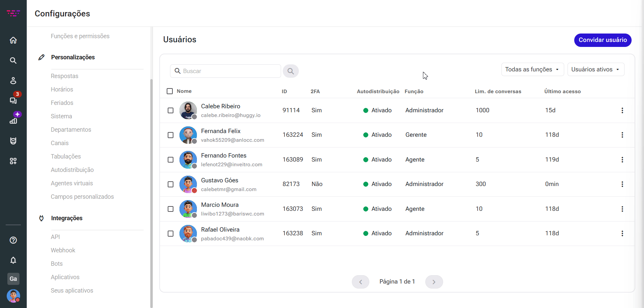Open the Usuários ativos dropdown
Screen dimensions: 644x308
(x=596, y=69)
